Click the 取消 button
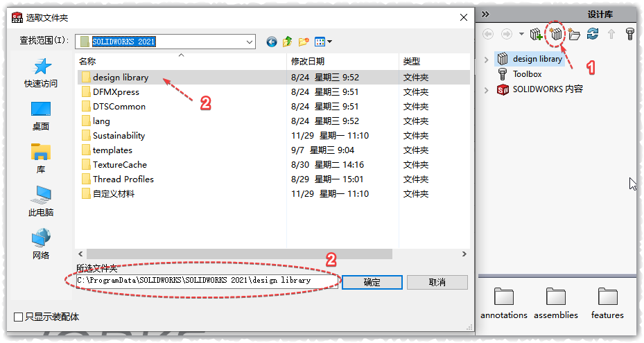 coord(437,282)
